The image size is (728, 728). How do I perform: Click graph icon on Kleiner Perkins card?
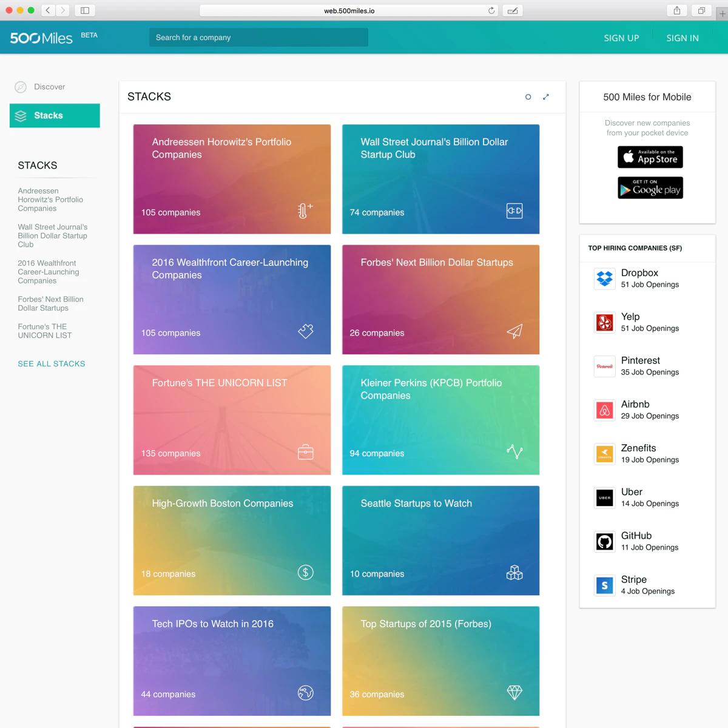coord(514,451)
